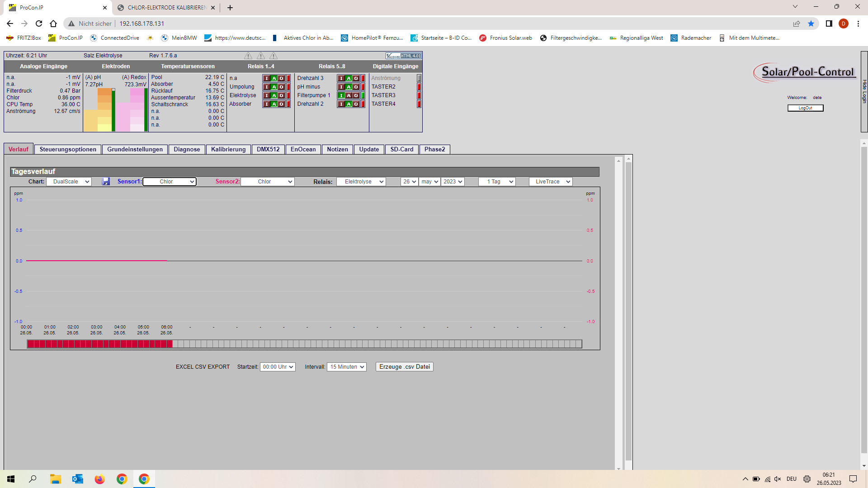The height and width of the screenshot is (488, 868).
Task: Open the FRITZ!Box bookmark
Action: pos(24,38)
